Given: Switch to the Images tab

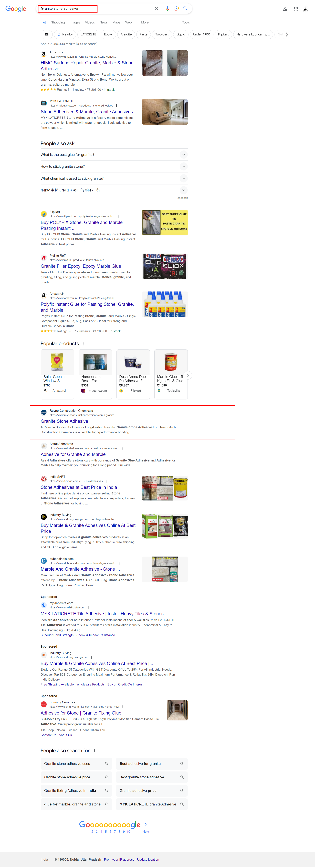Looking at the screenshot, I should (x=75, y=23).
